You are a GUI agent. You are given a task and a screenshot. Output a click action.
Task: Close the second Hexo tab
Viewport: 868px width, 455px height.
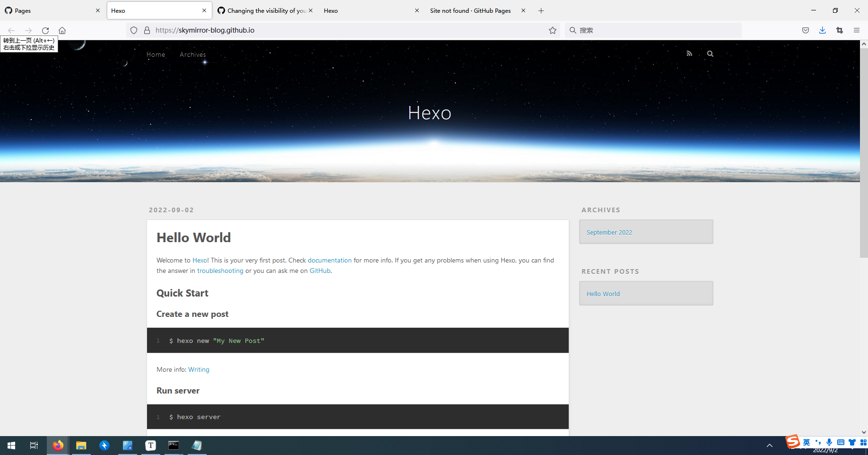click(x=417, y=10)
